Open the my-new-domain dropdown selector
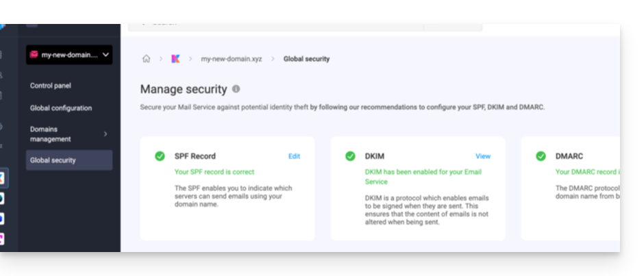Image resolution: width=644 pixels, height=276 pixels. click(69, 55)
